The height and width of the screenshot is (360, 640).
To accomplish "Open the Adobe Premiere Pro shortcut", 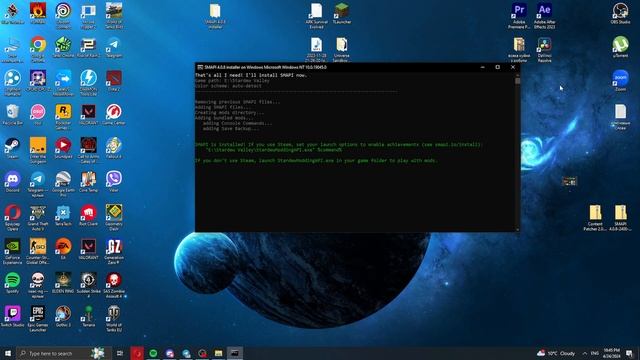I will [519, 16].
